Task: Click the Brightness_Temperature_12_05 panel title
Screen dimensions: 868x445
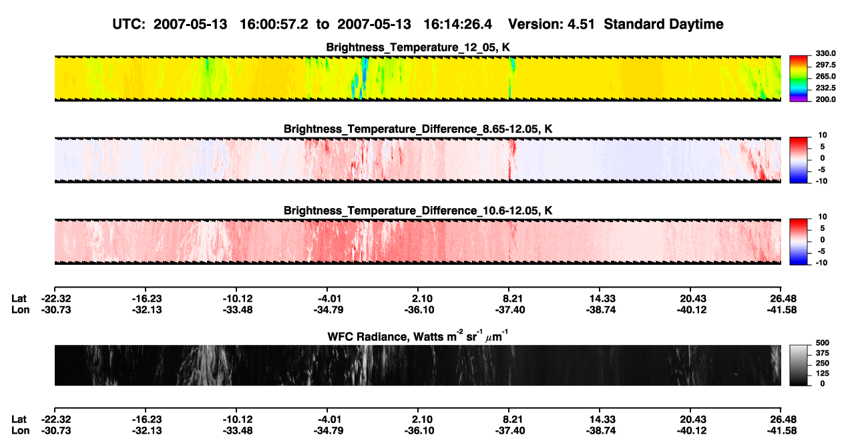Action: [418, 47]
